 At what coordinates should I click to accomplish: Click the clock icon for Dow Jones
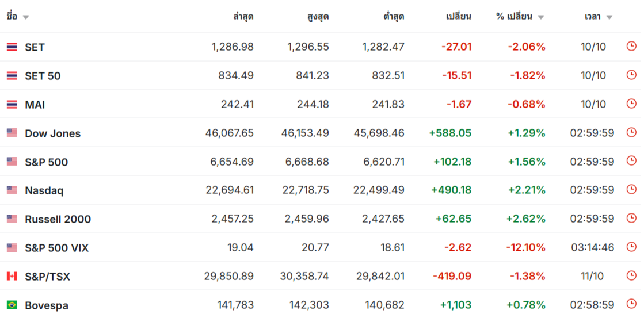[x=631, y=133]
